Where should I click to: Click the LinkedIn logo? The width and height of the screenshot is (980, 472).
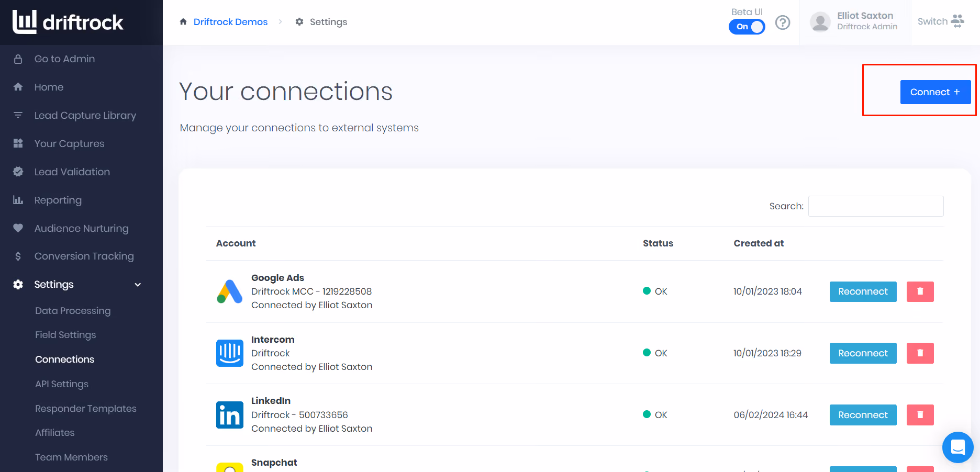pos(230,415)
